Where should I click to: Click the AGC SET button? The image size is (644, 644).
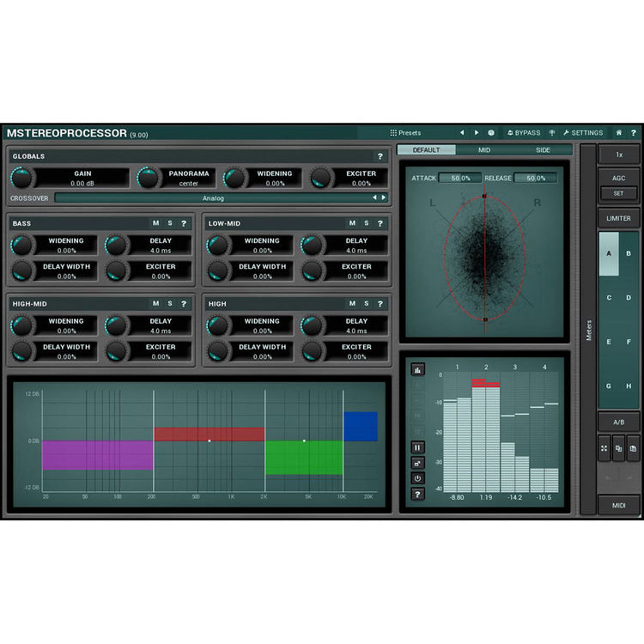[x=619, y=194]
